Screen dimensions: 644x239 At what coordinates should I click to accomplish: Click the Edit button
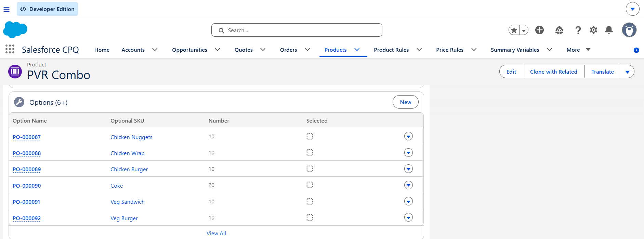(x=511, y=72)
